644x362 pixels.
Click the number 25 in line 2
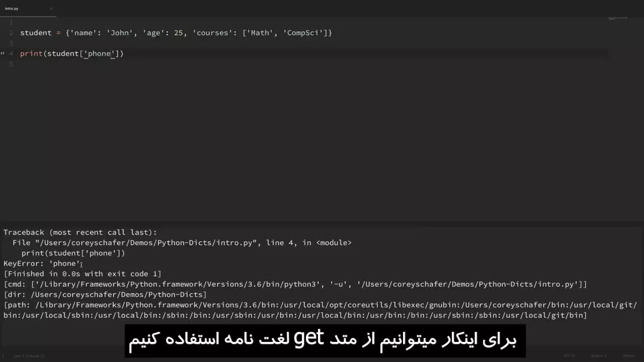[179, 33]
